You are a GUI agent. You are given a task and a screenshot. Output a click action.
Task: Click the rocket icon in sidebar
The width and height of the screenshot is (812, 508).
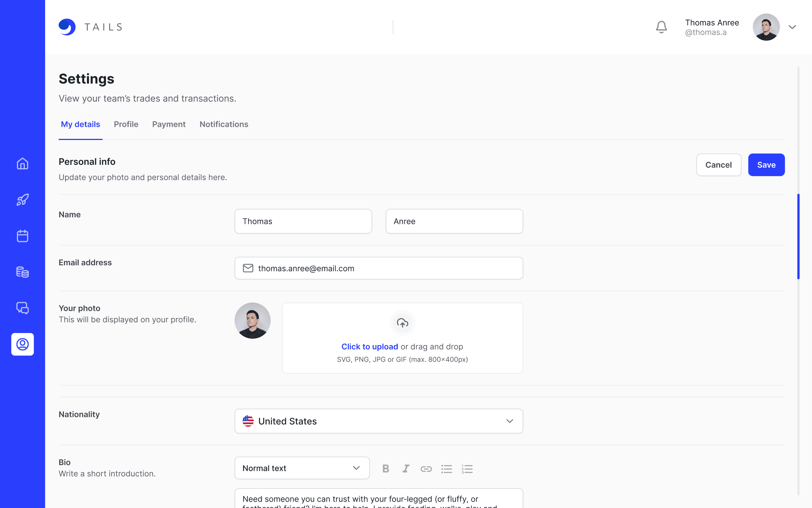point(23,200)
